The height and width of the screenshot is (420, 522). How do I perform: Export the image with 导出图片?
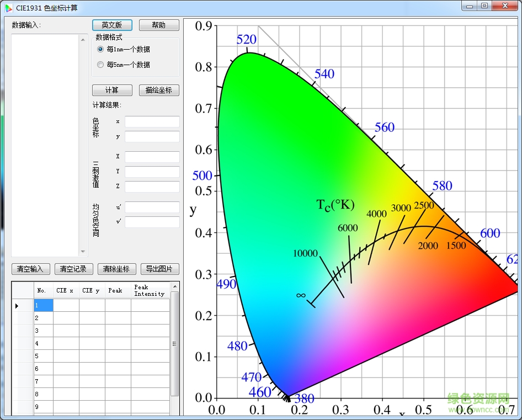pyautogui.click(x=159, y=269)
